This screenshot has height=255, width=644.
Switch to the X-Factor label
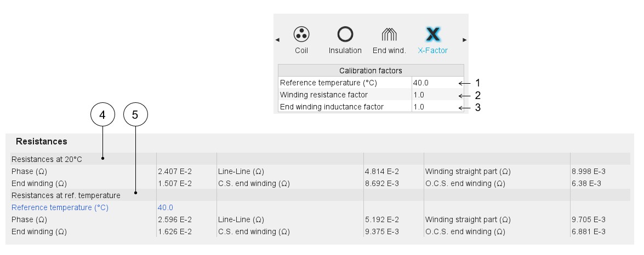coord(433,50)
